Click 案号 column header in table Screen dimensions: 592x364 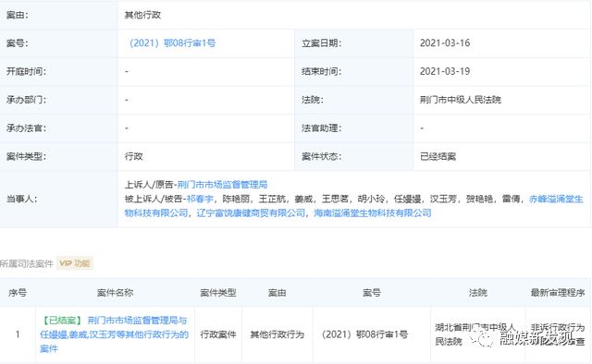pos(372,293)
